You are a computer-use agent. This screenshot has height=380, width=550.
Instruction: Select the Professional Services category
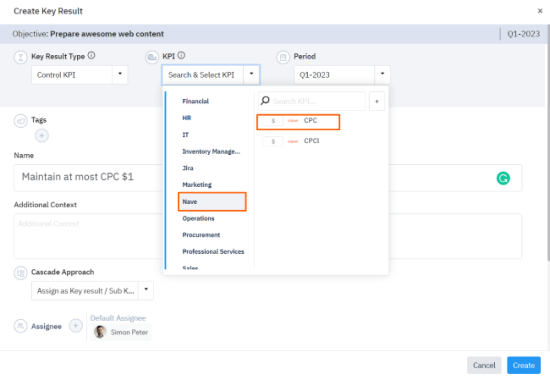tap(213, 252)
